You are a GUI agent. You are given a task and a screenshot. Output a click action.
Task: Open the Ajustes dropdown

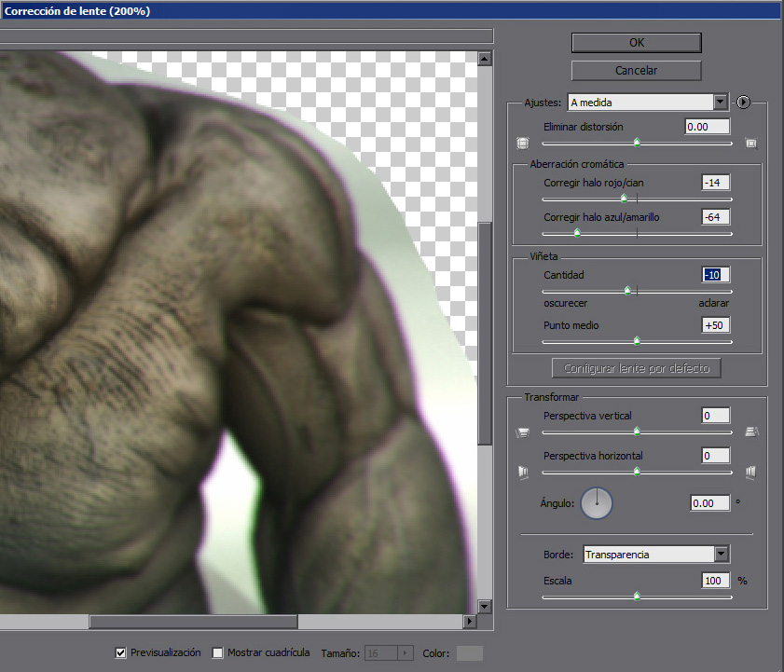pos(647,103)
